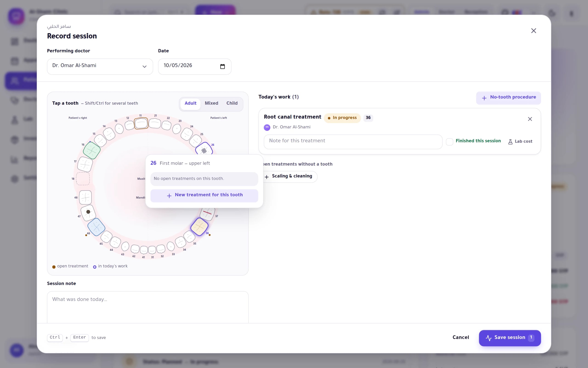Screen dimensions: 588x368
Task: Select tooth 48 on the chart
Action: [x=85, y=197]
